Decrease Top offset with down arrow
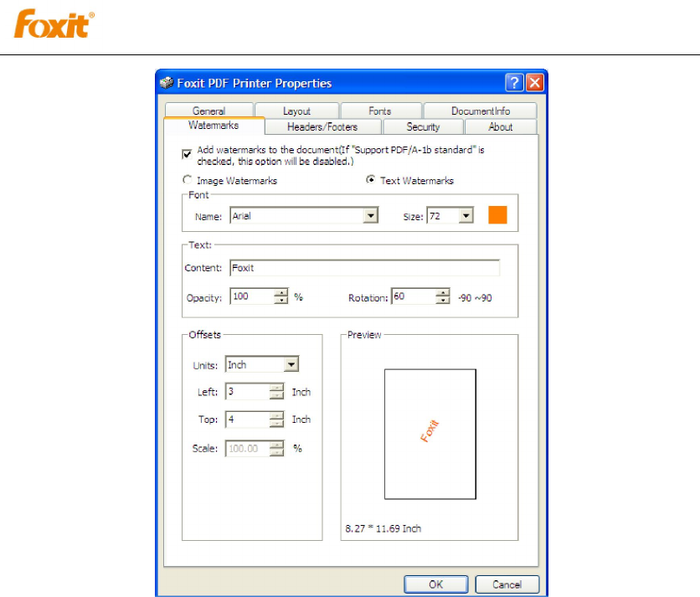 click(277, 424)
